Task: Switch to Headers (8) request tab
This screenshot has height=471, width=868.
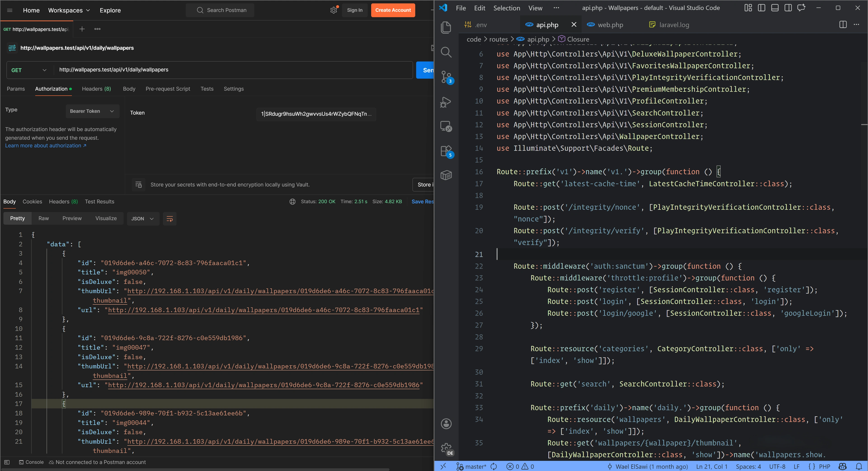Action: pyautogui.click(x=96, y=89)
